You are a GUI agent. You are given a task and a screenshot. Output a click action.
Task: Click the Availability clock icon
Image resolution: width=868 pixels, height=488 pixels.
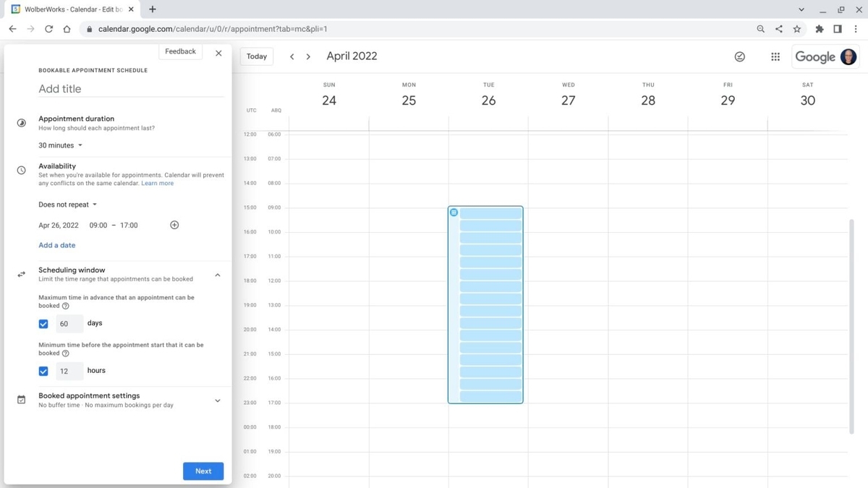21,170
